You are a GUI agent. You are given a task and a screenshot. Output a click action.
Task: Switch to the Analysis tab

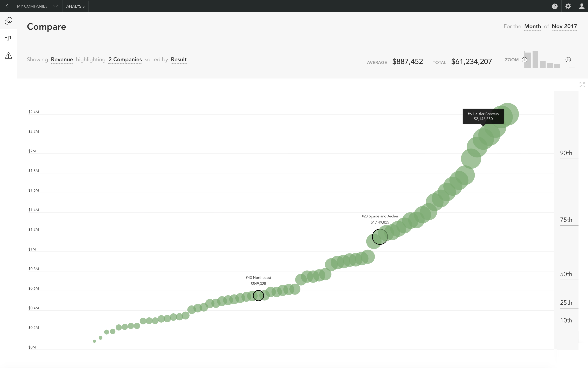pyautogui.click(x=75, y=6)
